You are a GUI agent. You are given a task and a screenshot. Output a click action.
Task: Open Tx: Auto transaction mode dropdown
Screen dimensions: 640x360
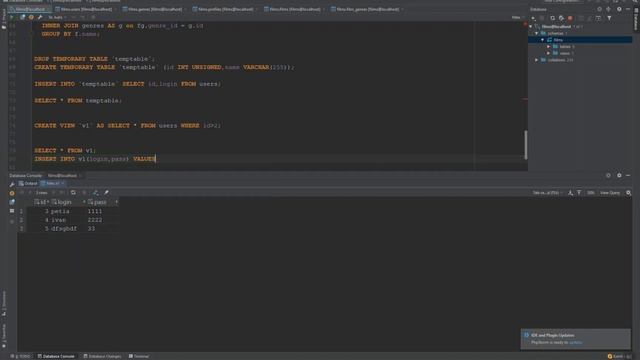pos(57,18)
